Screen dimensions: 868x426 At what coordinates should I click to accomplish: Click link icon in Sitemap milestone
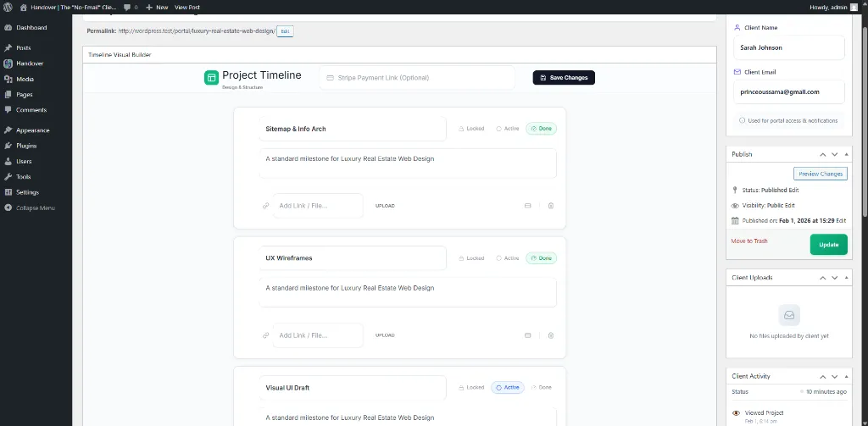[x=265, y=206]
